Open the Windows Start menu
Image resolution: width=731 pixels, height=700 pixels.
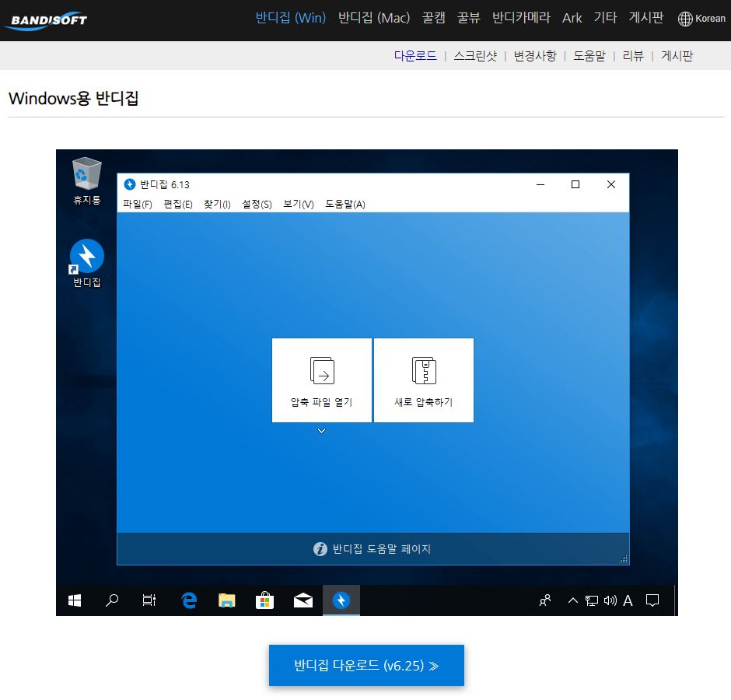(75, 600)
